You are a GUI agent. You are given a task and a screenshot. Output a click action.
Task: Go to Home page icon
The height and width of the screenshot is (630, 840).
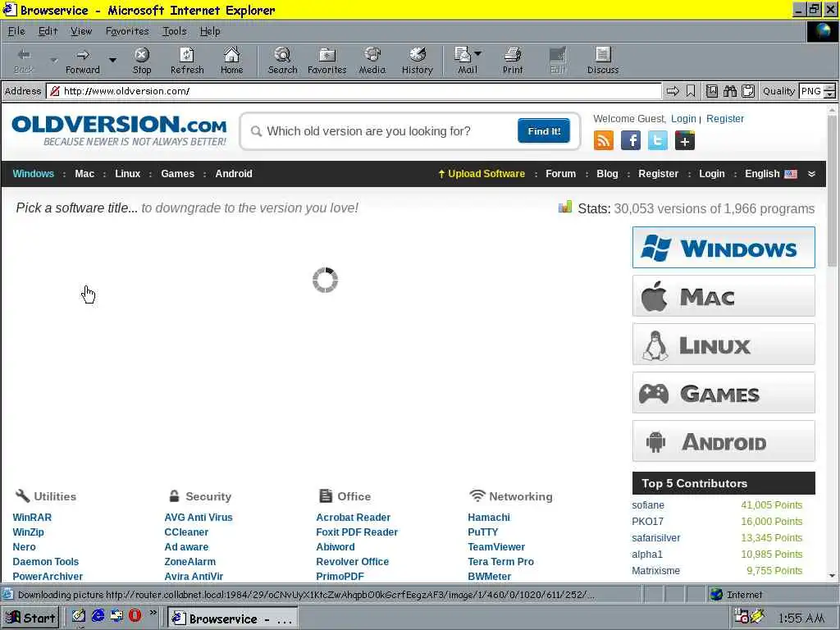(231, 61)
